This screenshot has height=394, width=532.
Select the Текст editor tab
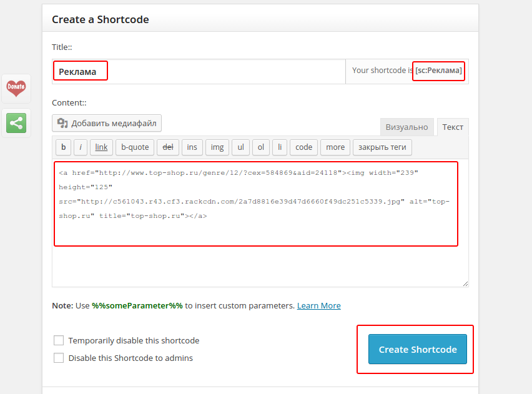(x=453, y=127)
